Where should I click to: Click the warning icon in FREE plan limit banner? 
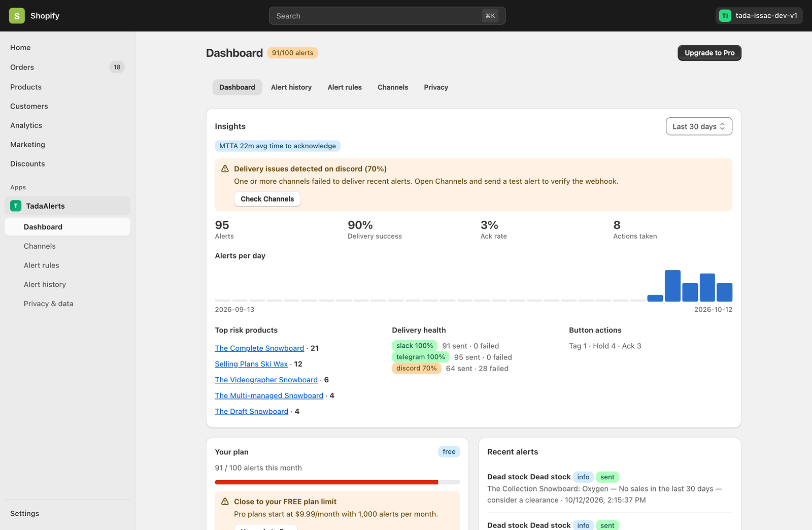click(x=225, y=502)
